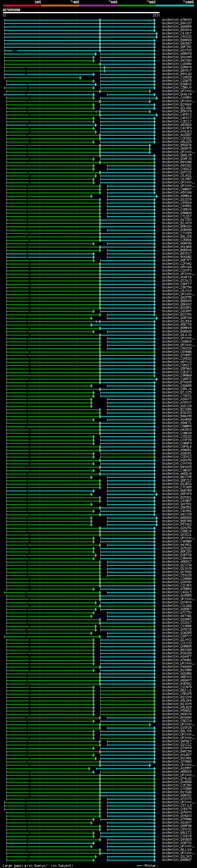Click the white query sequence bar

click(81, 12)
